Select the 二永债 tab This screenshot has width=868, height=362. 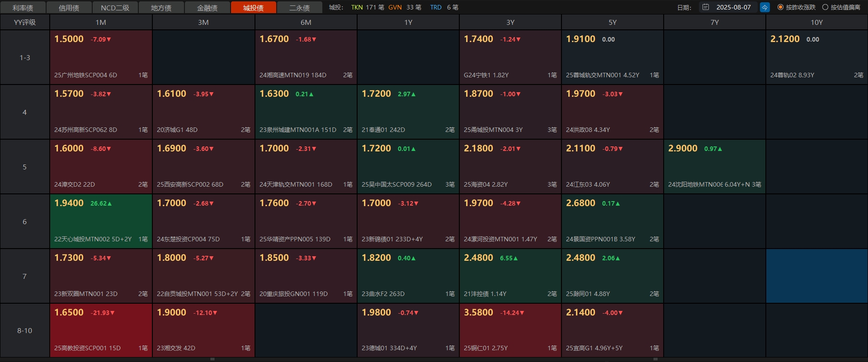(299, 8)
